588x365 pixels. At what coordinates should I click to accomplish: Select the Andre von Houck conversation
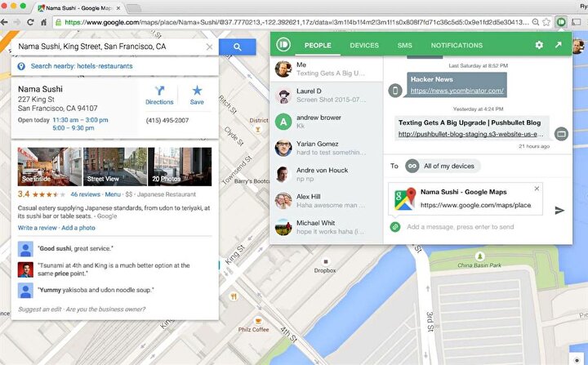tap(327, 175)
